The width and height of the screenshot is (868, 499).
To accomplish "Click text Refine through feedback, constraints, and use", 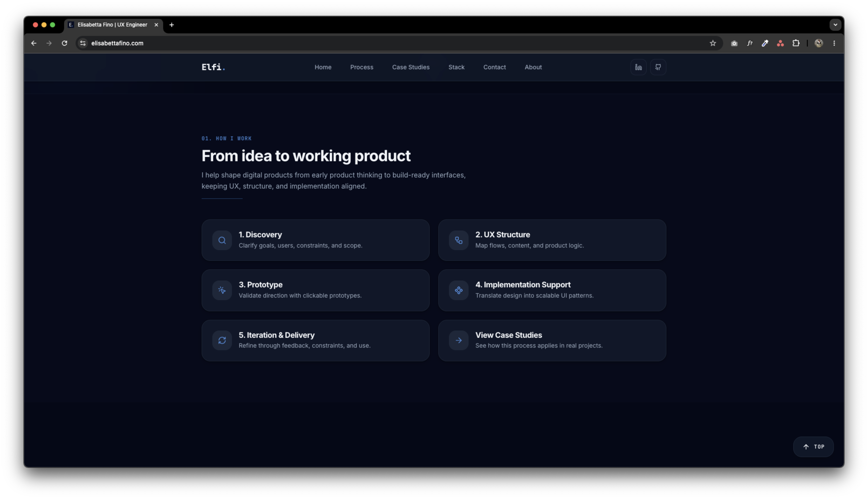I will pyautogui.click(x=304, y=345).
